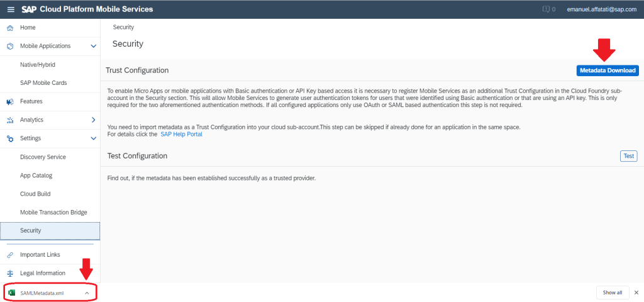Click the Analytics chart icon
The width and height of the screenshot is (644, 302).
point(11,120)
